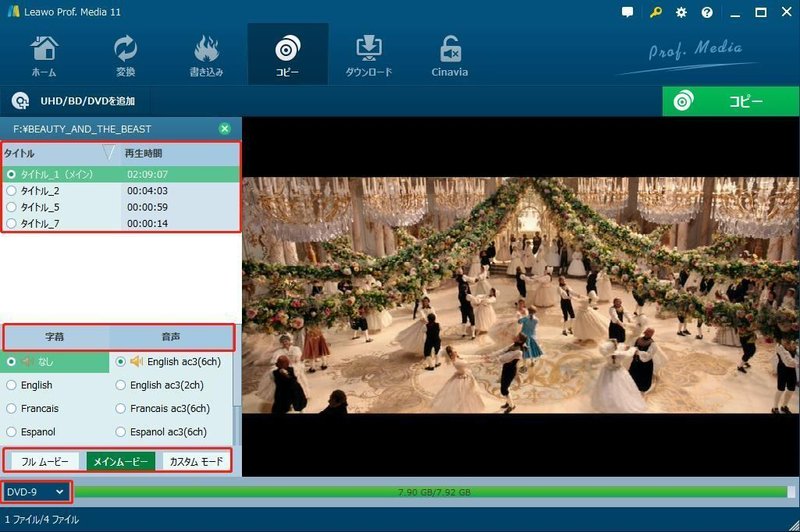The width and height of the screenshot is (800, 532).
Task: Click the speaker icon beside なし subtitle
Action: coord(28,362)
